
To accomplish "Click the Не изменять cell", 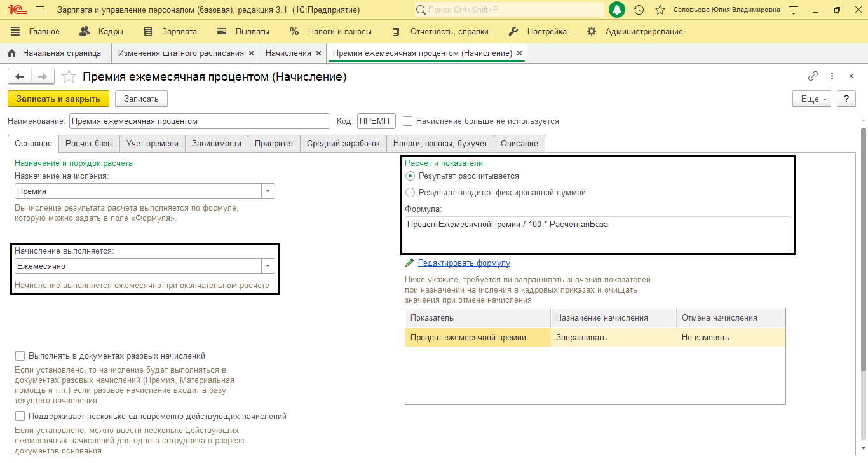I will click(731, 338).
